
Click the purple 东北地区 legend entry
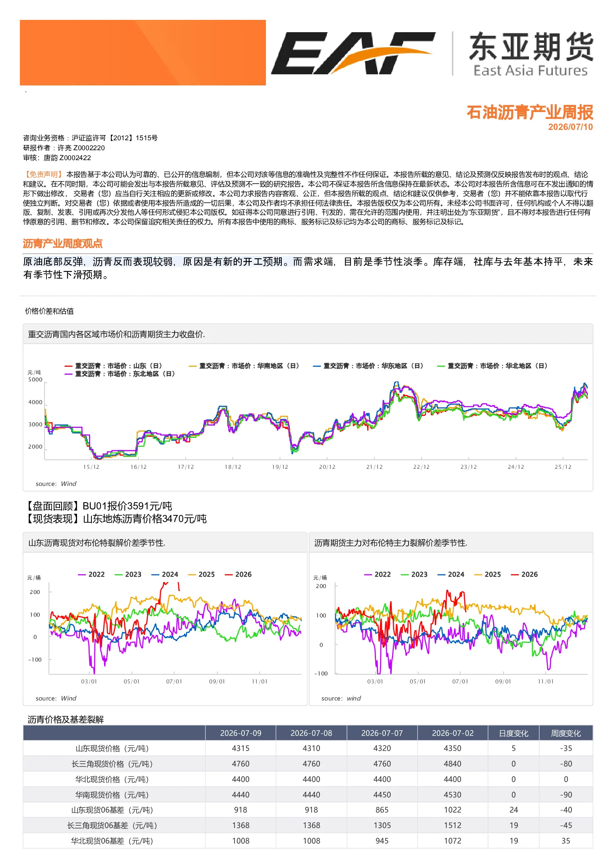point(120,374)
